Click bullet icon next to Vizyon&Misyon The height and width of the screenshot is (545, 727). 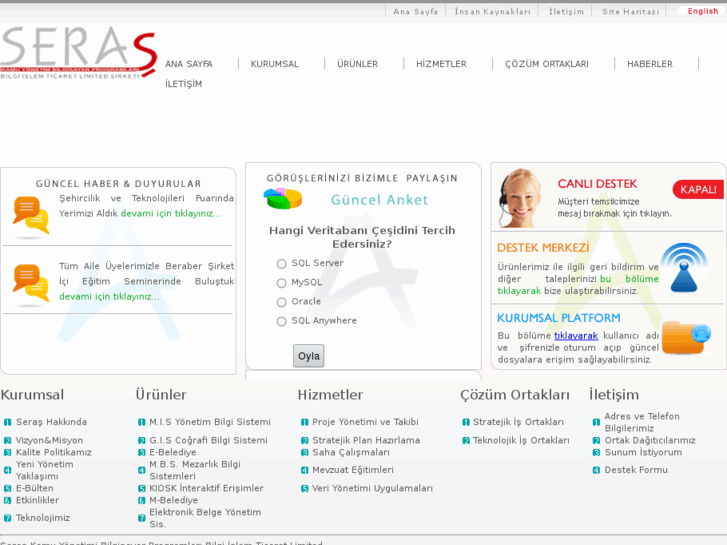coord(7,441)
